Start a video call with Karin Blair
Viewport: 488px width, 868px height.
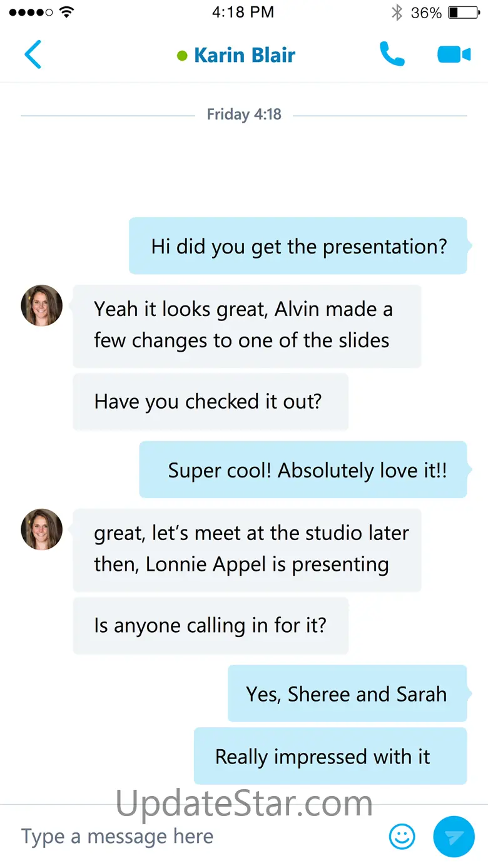(x=454, y=54)
